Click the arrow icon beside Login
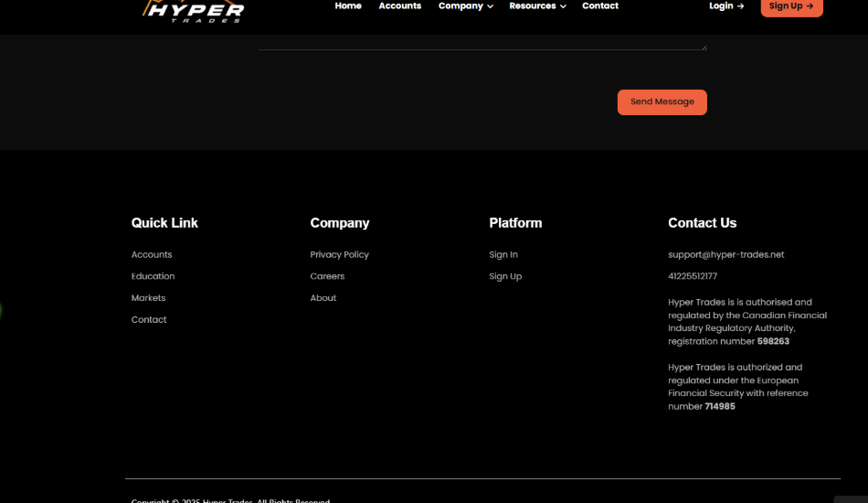 (740, 6)
